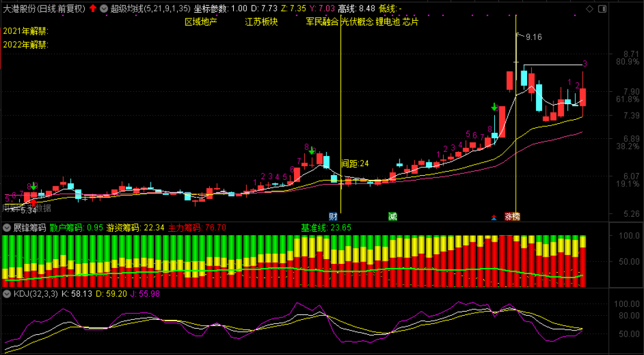
Task: Click the diamond icon at top right
Action: (589, 8)
